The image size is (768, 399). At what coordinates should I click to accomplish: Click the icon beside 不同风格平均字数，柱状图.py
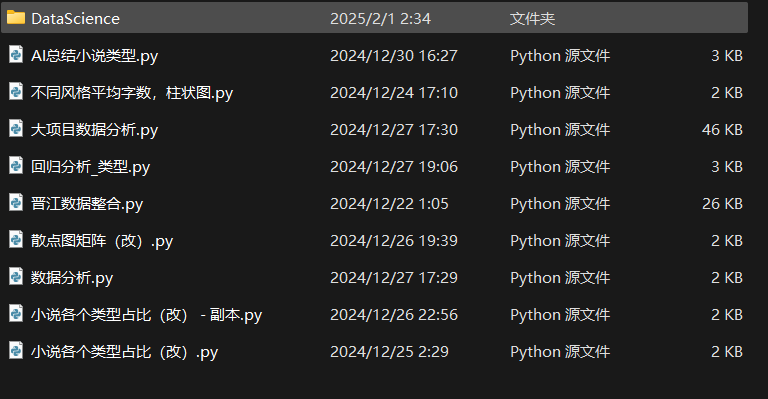[16, 92]
